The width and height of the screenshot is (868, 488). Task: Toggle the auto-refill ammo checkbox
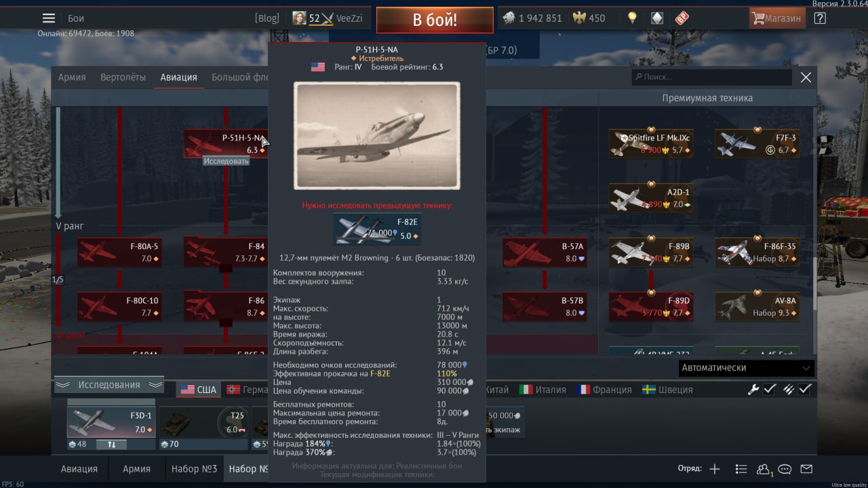click(805, 390)
